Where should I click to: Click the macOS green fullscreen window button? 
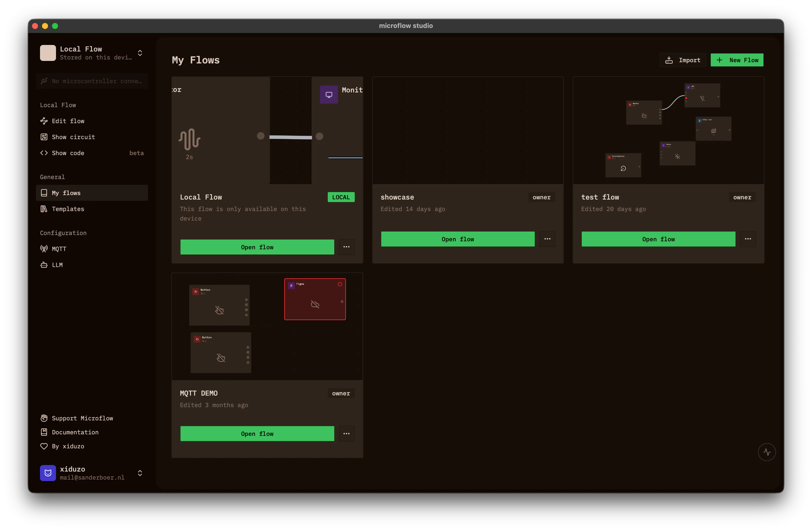[55, 26]
